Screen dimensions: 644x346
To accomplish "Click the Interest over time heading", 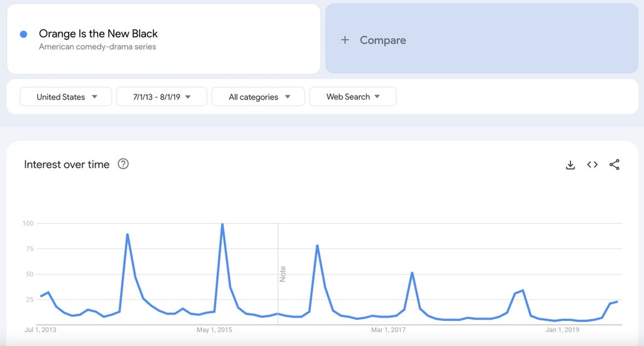I will coord(67,164).
